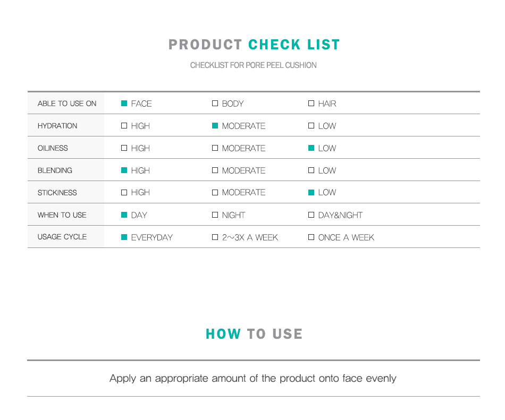This screenshot has width=505, height=420.
Task: Check HIGH in the Stickiness row
Action: pyautogui.click(x=124, y=192)
